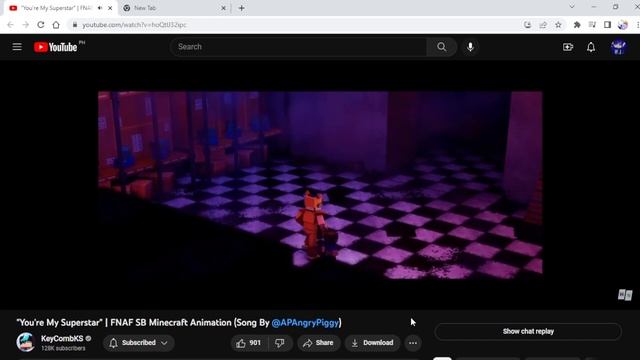
Task: Open YouTube notifications bell
Action: click(591, 47)
